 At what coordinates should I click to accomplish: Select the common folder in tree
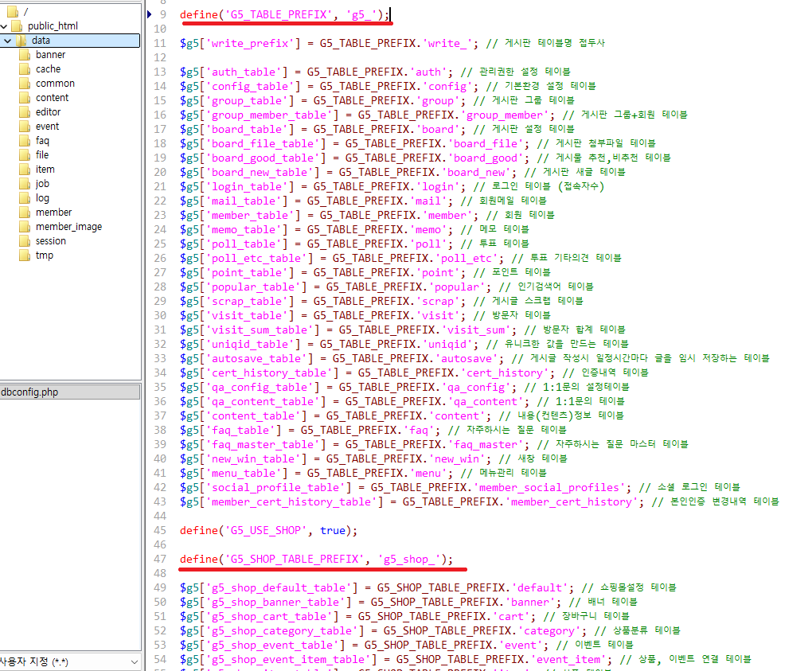pyautogui.click(x=55, y=84)
